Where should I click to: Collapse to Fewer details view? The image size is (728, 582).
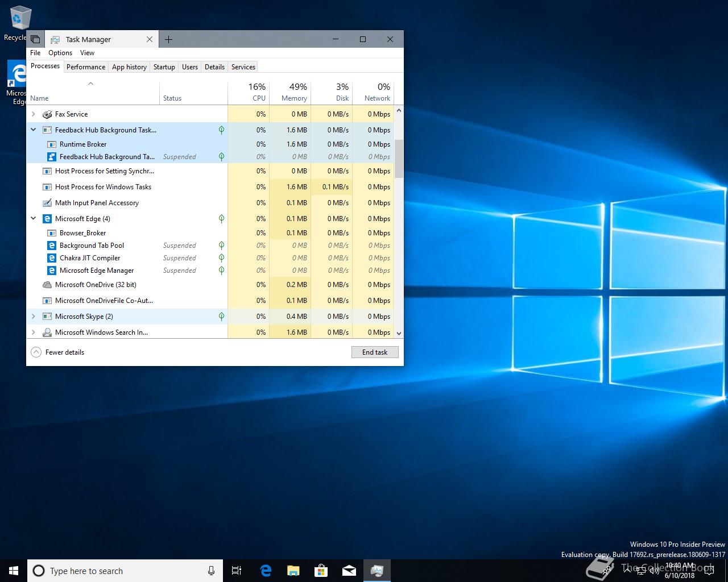pyautogui.click(x=57, y=352)
